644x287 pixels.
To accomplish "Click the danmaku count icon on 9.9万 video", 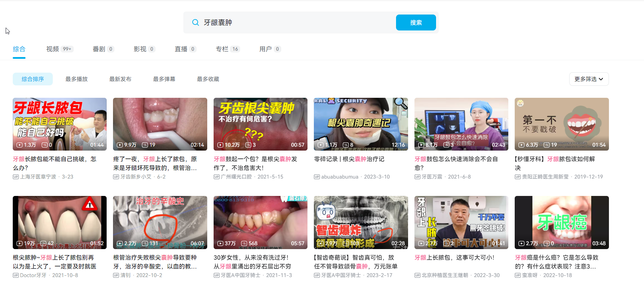I will (x=145, y=145).
